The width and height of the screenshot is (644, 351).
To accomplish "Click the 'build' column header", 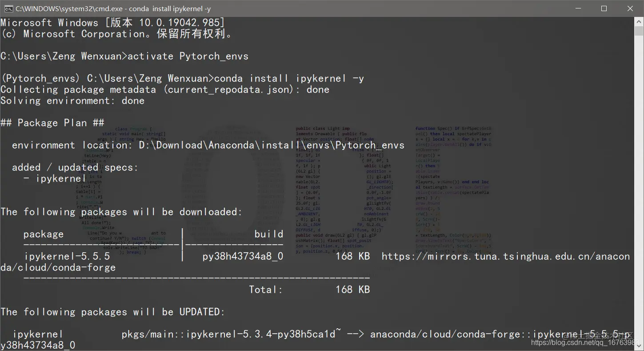I will (x=269, y=234).
